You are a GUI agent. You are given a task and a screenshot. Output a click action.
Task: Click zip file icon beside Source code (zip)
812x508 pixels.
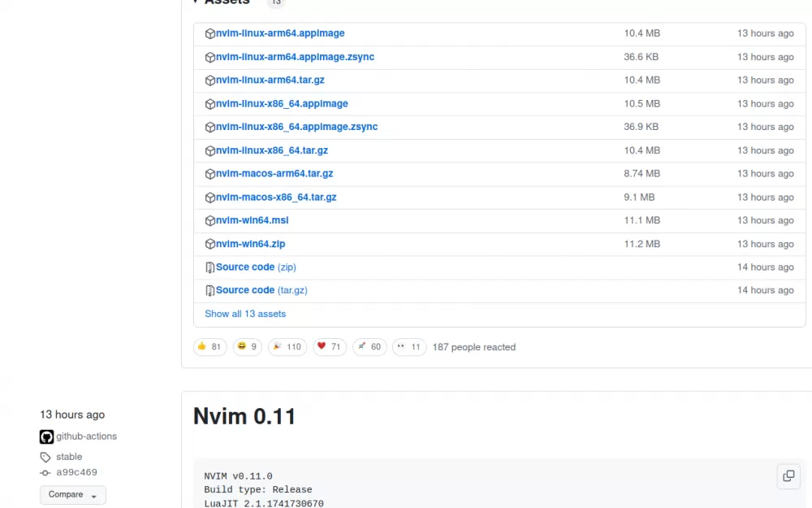(x=209, y=267)
